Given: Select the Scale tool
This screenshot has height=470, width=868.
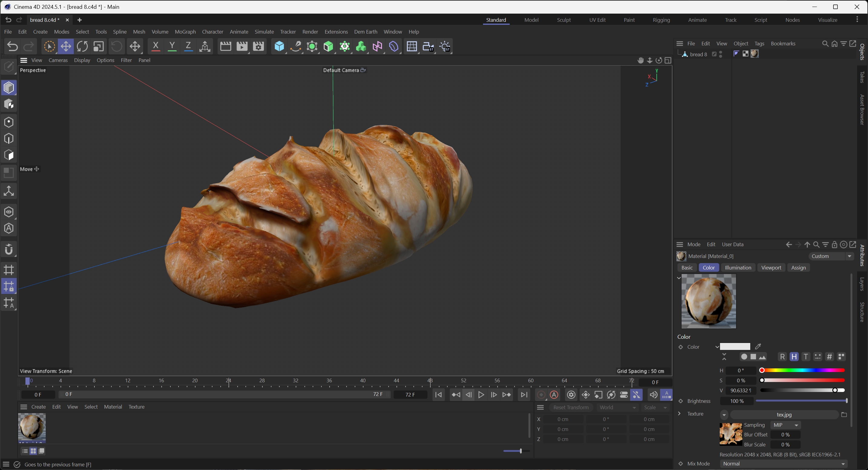Looking at the screenshot, I should point(98,47).
